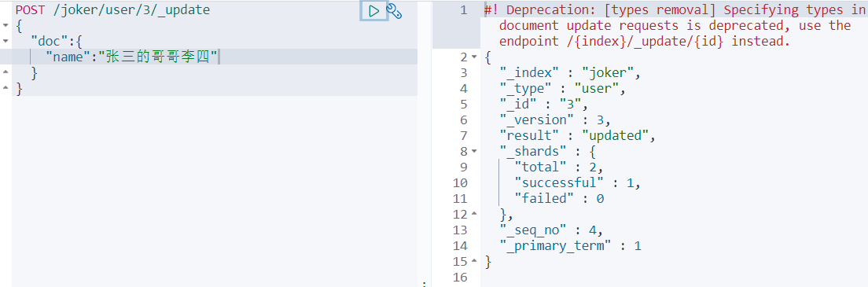This screenshot has height=287, width=868.
Task: Click the pane divider handle between editors
Action: [425, 284]
